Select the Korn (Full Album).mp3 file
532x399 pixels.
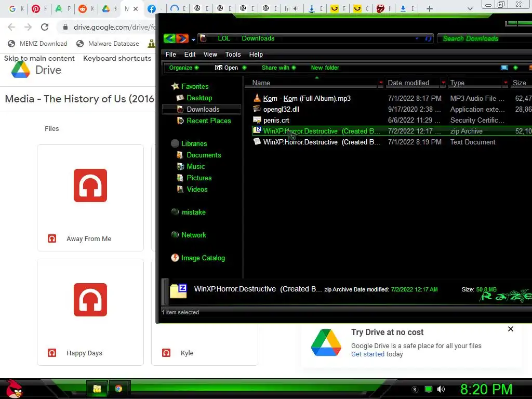(x=307, y=98)
